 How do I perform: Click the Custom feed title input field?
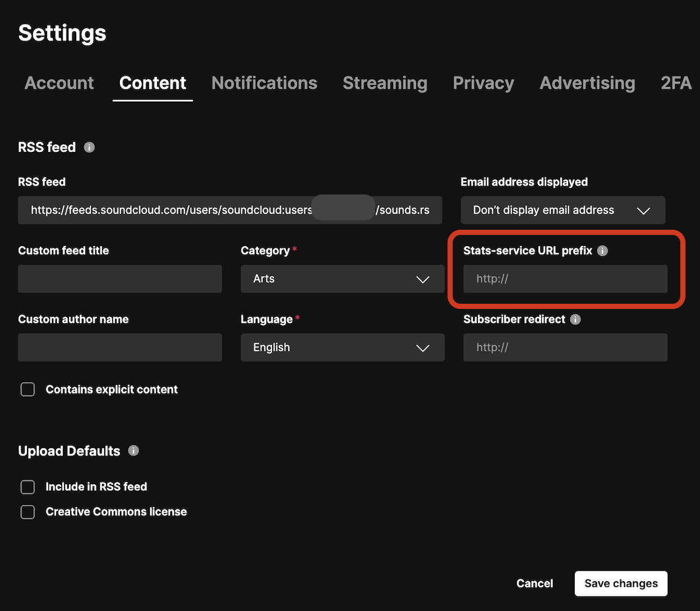(120, 279)
